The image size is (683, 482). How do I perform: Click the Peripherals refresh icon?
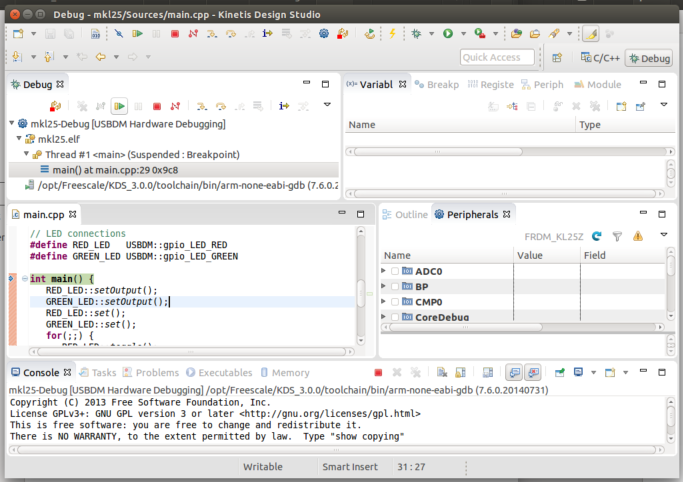click(597, 236)
